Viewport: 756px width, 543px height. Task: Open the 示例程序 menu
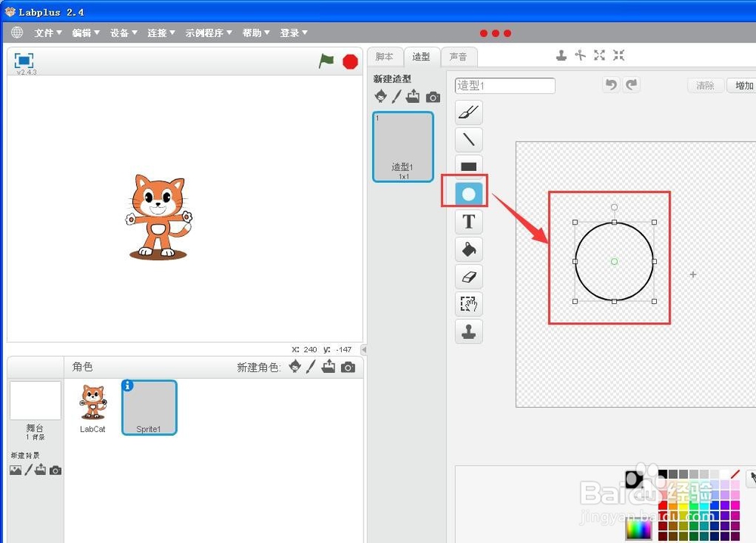pyautogui.click(x=209, y=33)
